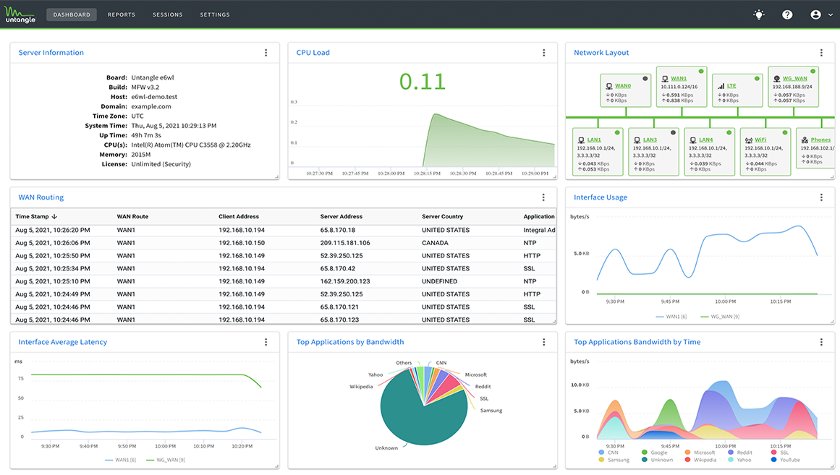Open the CPU Load widget options menu
The image size is (840, 475).
[x=544, y=52]
